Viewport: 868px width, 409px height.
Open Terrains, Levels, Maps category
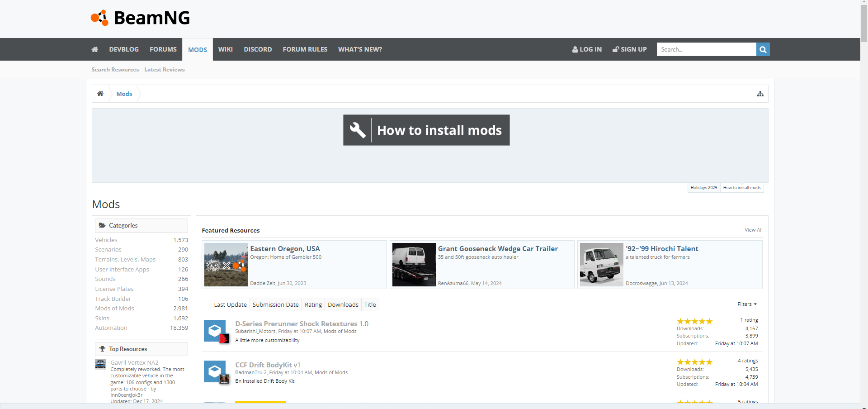pos(125,260)
